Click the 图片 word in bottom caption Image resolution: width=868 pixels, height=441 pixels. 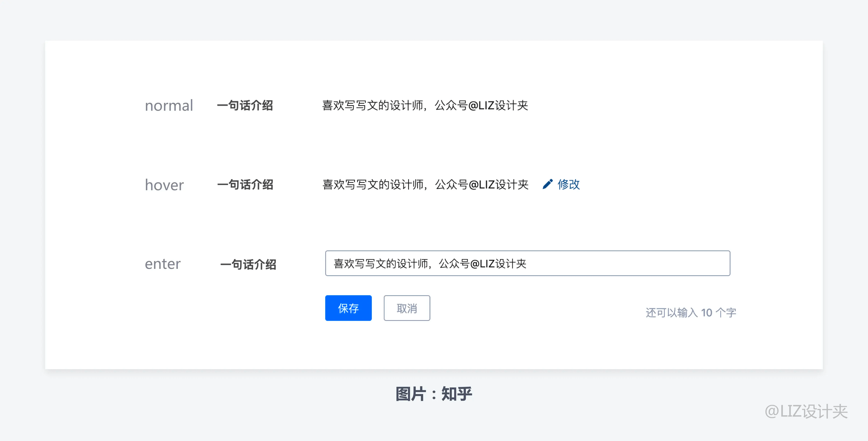[x=410, y=394]
